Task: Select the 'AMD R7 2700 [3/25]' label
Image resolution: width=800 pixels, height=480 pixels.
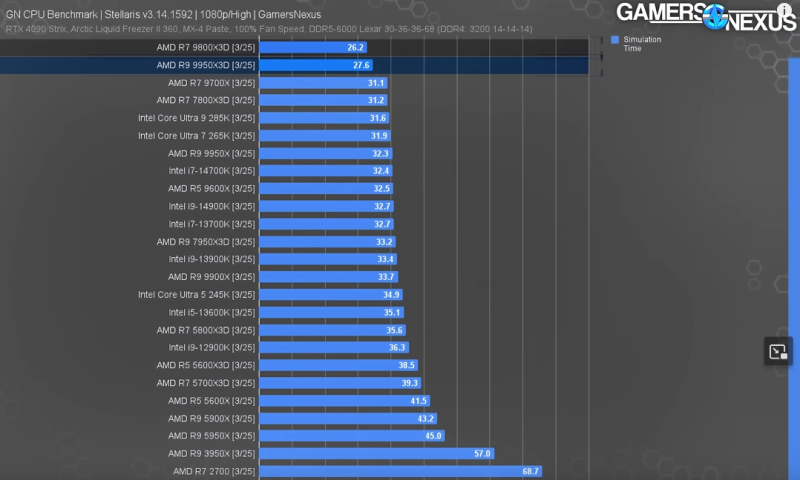Action: coord(214,471)
